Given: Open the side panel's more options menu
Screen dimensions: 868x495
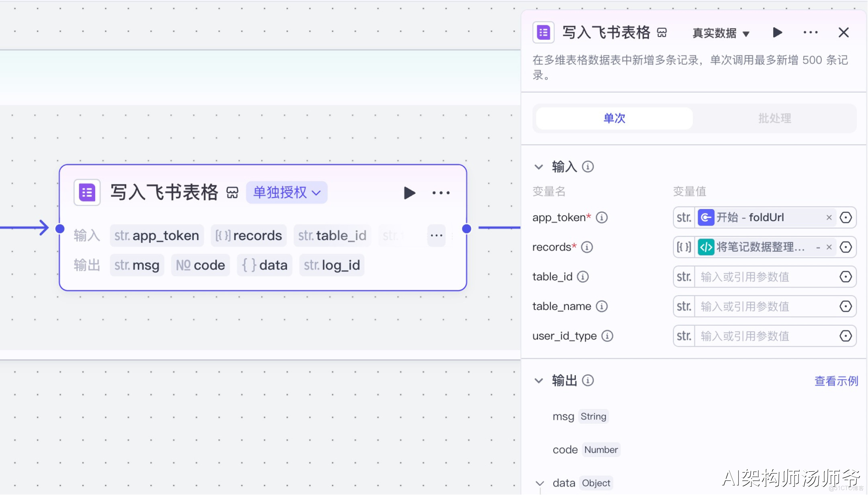Looking at the screenshot, I should [810, 33].
